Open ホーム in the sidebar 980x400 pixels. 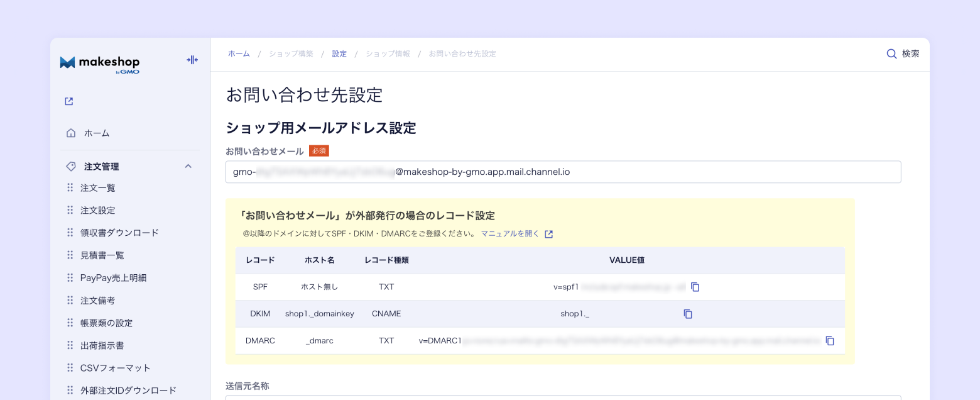click(97, 133)
